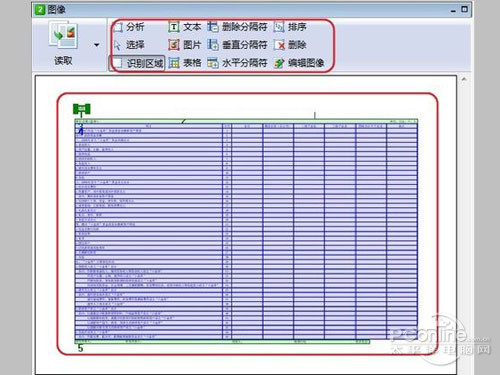Image resolution: width=500 pixels, height=375 pixels.
Task: Click the 删除 delete area tool
Action: (x=290, y=45)
